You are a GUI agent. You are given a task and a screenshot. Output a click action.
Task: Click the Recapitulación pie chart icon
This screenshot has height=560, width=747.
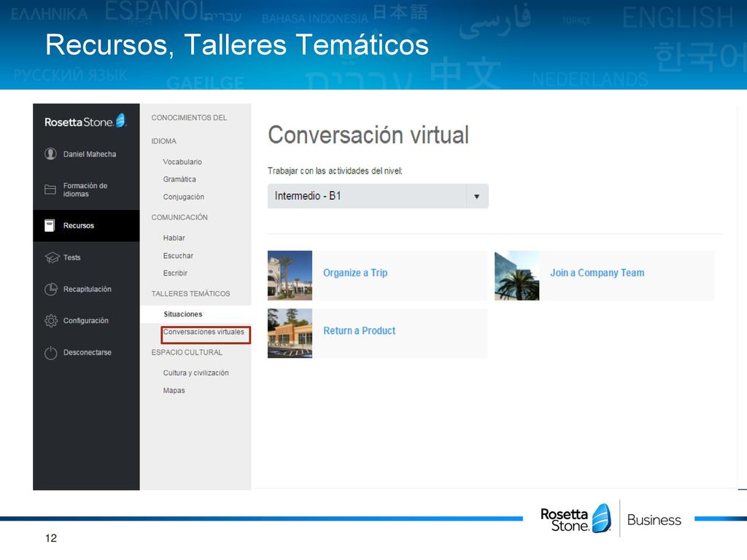point(50,289)
